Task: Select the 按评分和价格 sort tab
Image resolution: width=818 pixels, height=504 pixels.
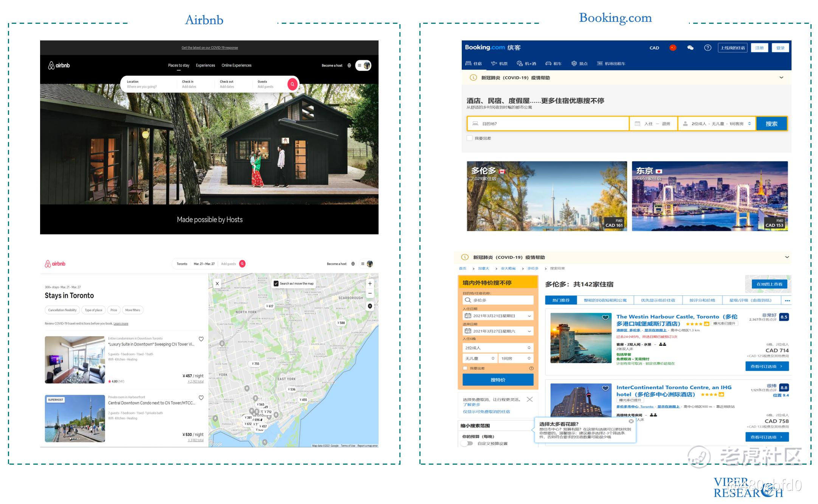Action: point(702,300)
